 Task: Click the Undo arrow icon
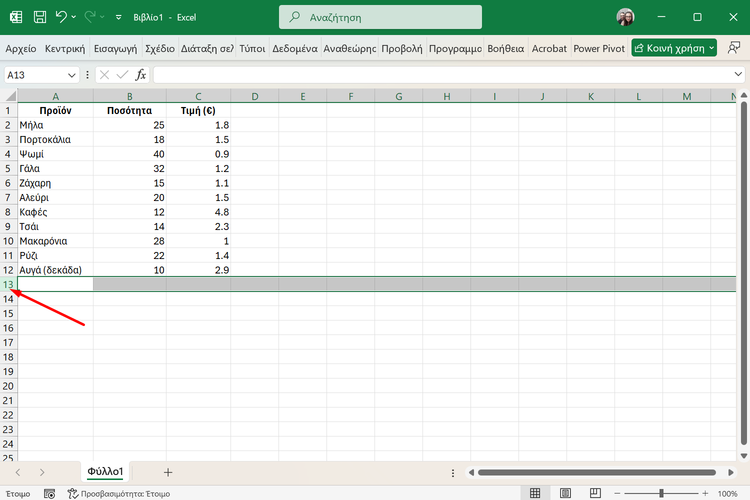pyautogui.click(x=62, y=17)
